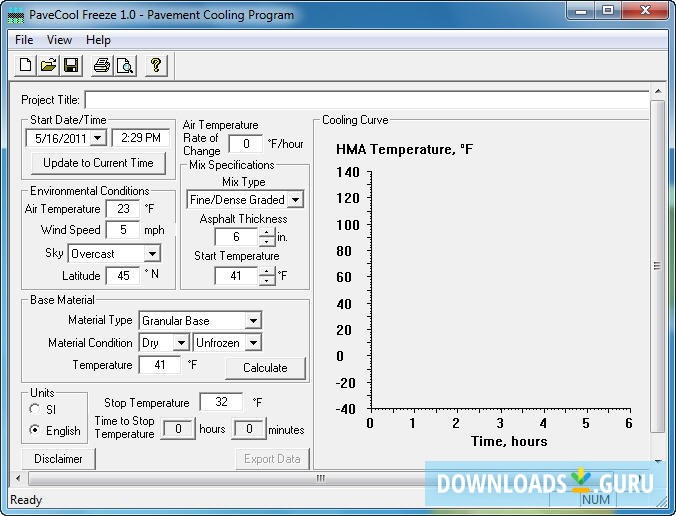
Task: Decrease Start Temperature with down arrow
Action: (267, 280)
